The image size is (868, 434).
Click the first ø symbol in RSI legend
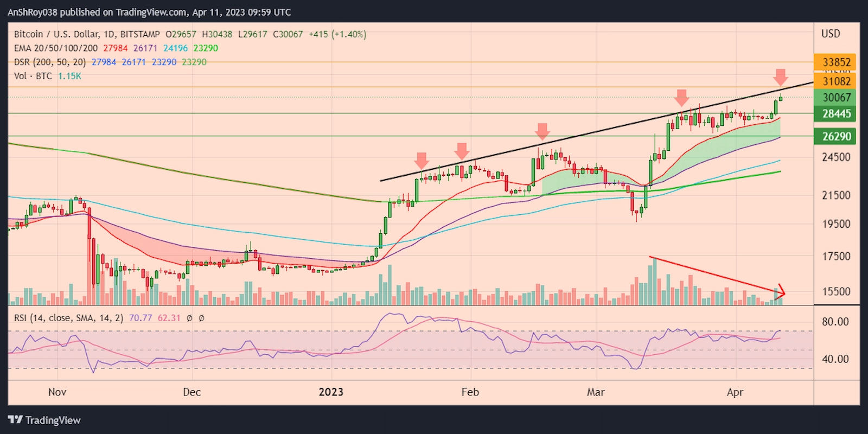(189, 318)
